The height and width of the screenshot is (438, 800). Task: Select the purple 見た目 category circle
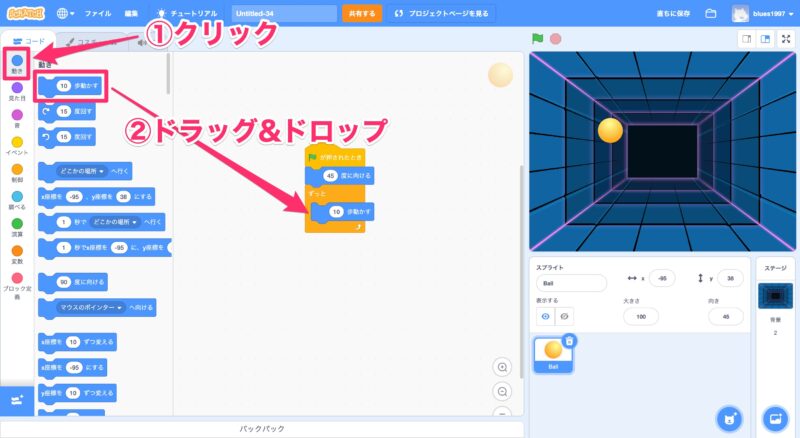[x=17, y=88]
